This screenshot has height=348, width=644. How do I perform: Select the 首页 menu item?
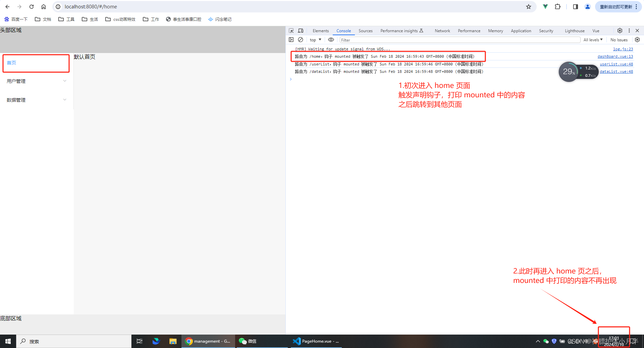coord(36,63)
